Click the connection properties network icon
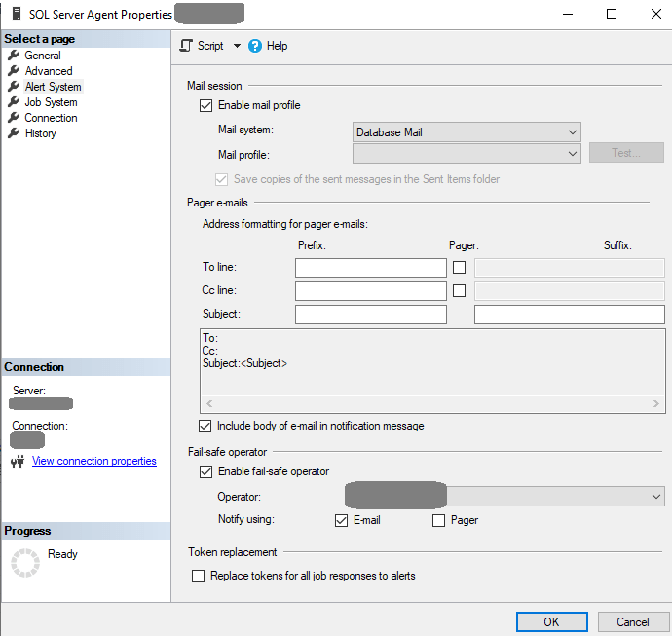 point(17,462)
